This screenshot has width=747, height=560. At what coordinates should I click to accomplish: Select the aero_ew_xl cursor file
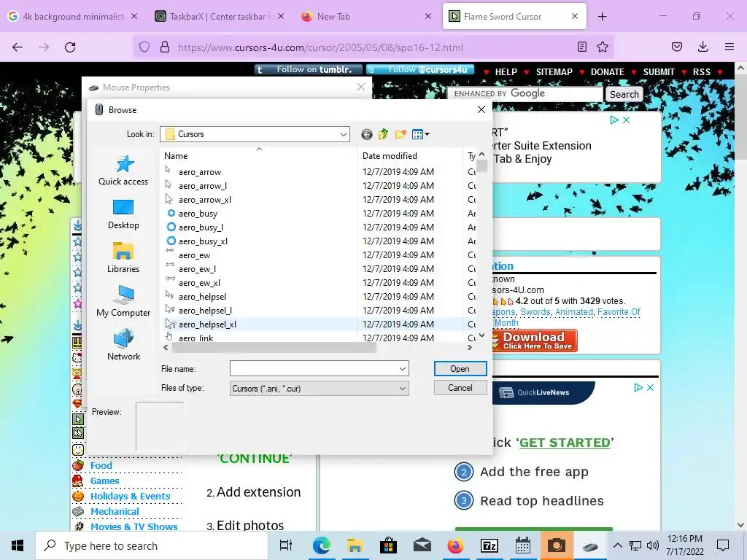199,282
